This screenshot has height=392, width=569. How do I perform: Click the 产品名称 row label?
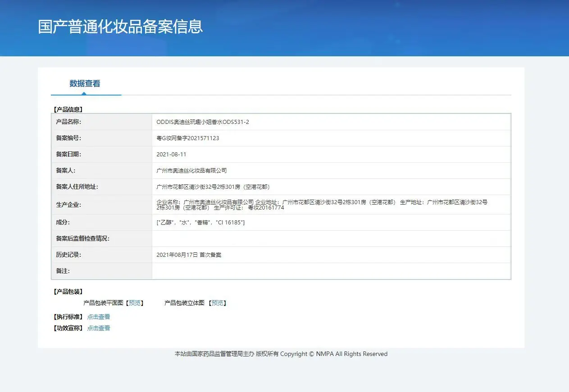[x=68, y=122]
